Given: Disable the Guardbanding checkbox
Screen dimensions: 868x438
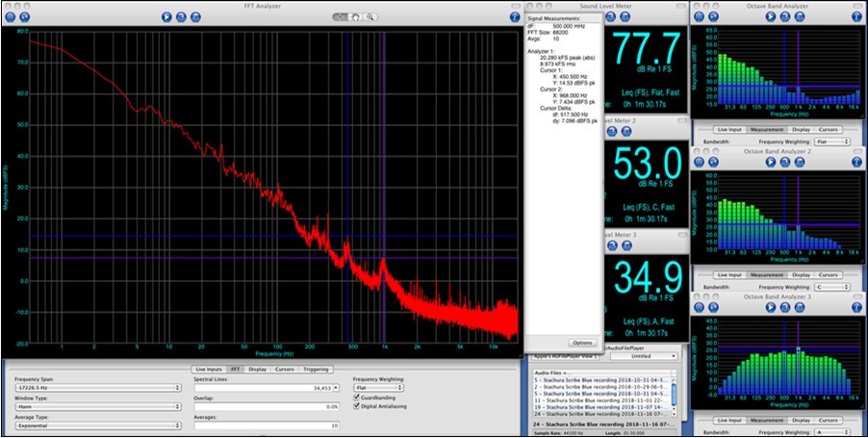Looking at the screenshot, I should pyautogui.click(x=358, y=396).
